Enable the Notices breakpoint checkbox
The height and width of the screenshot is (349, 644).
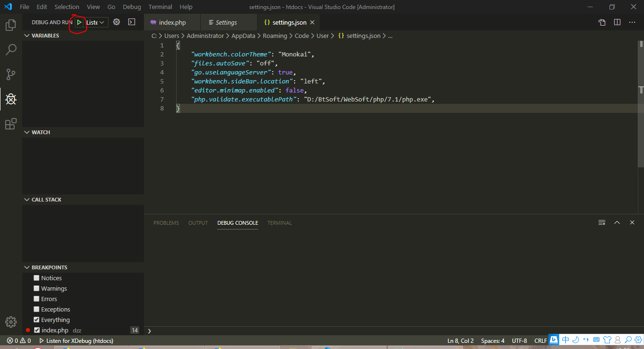(x=36, y=278)
